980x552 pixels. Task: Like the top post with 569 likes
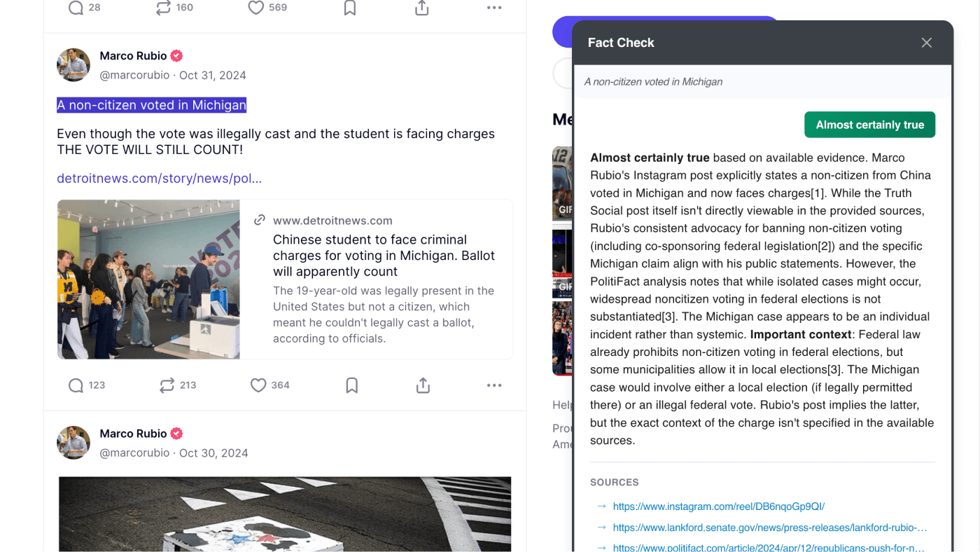pos(256,8)
